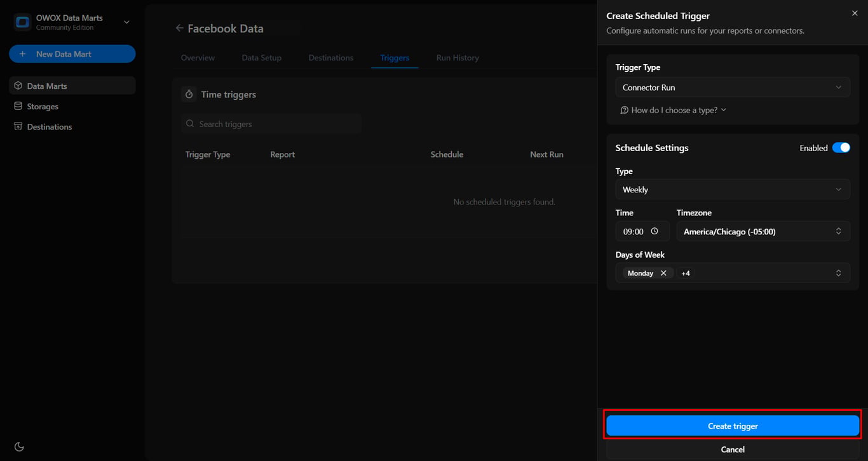This screenshot has height=461, width=868.
Task: Open Data Marts in the sidebar
Action: [x=72, y=86]
